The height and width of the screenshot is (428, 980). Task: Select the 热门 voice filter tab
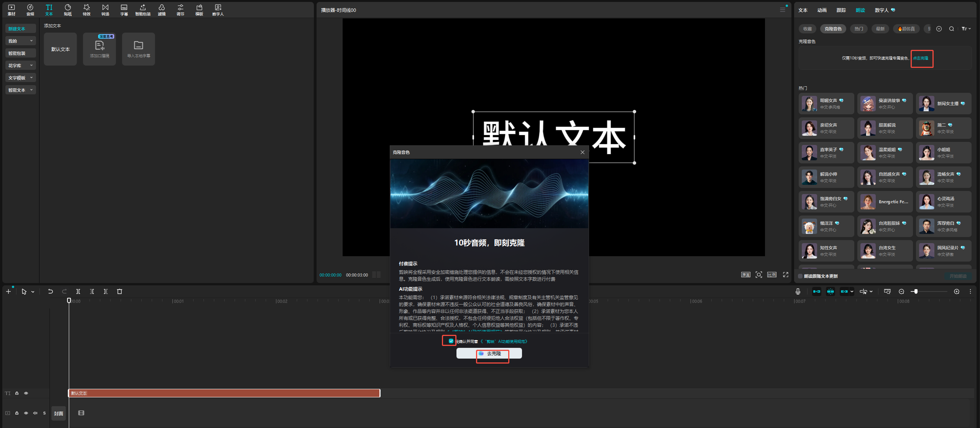point(859,29)
